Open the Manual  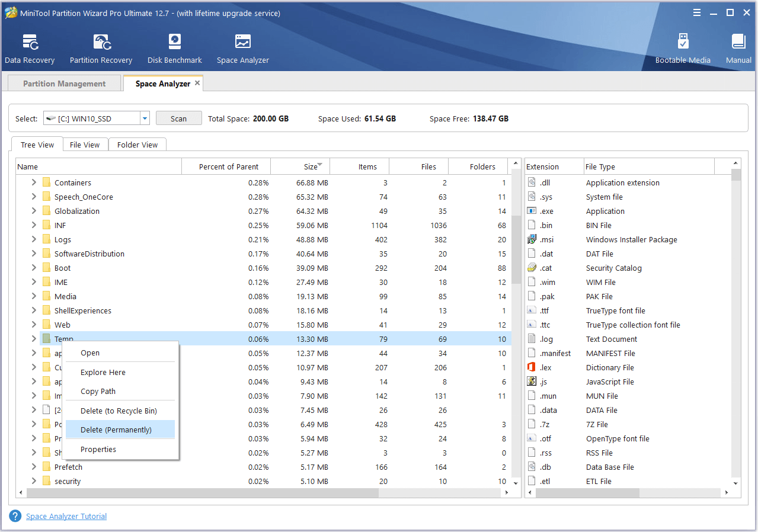(738, 49)
